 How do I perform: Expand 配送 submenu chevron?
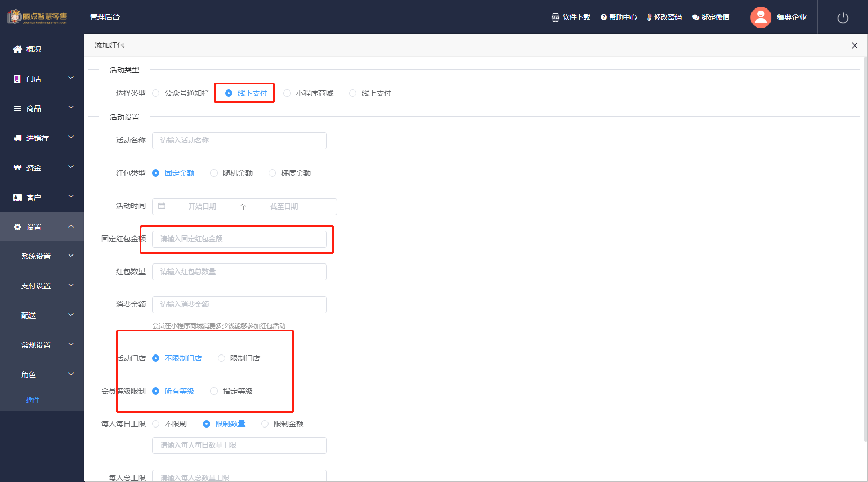click(71, 315)
